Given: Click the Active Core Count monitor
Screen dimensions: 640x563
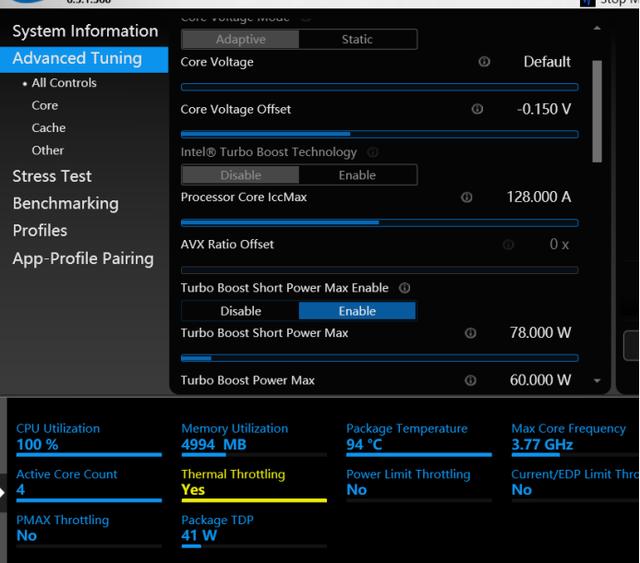Looking at the screenshot, I should (89, 485).
